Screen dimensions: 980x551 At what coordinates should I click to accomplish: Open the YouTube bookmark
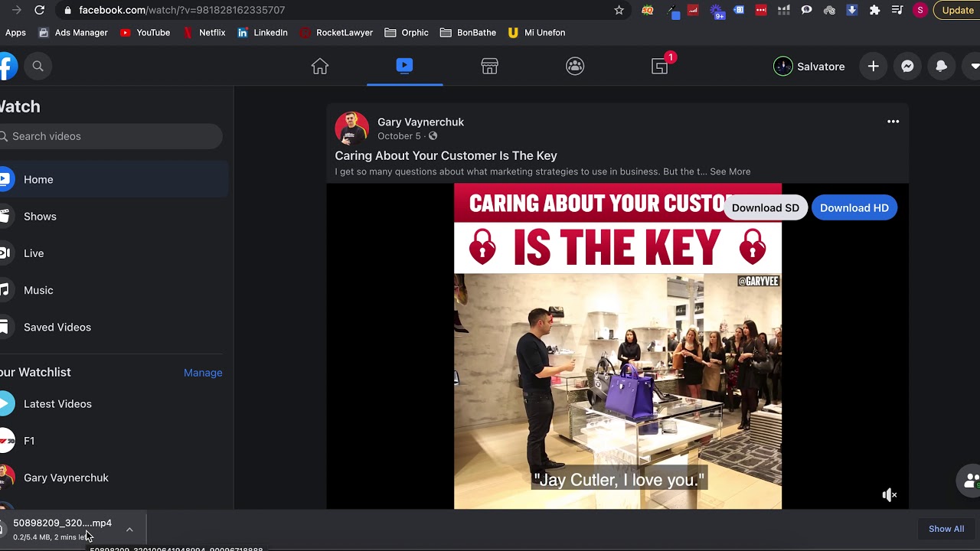coord(145,33)
